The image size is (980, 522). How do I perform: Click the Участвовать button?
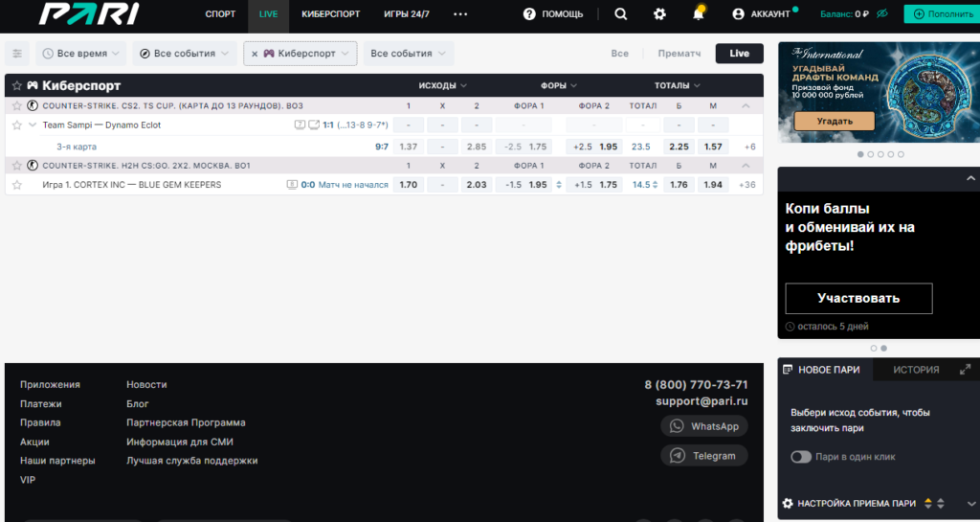(858, 299)
